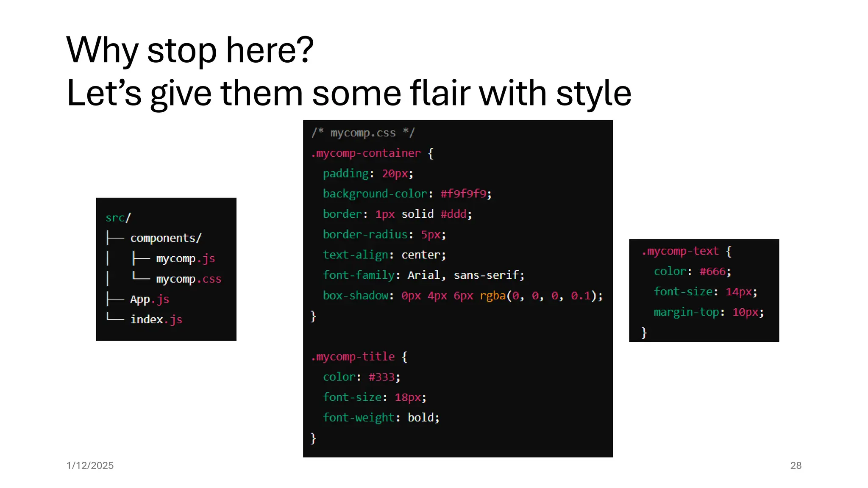Viewport: 868px width, 488px height.
Task: Click the '.mycomp-text {' selector line
Action: [687, 251]
